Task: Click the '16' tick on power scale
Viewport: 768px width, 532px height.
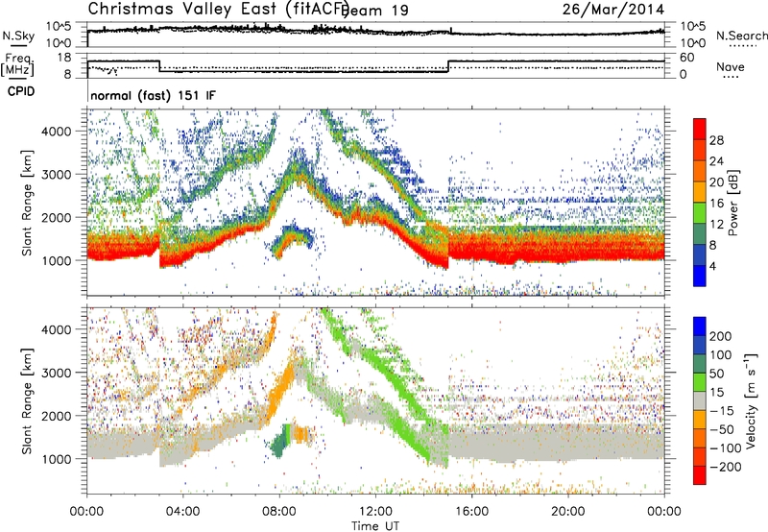Action: pyautogui.click(x=716, y=204)
